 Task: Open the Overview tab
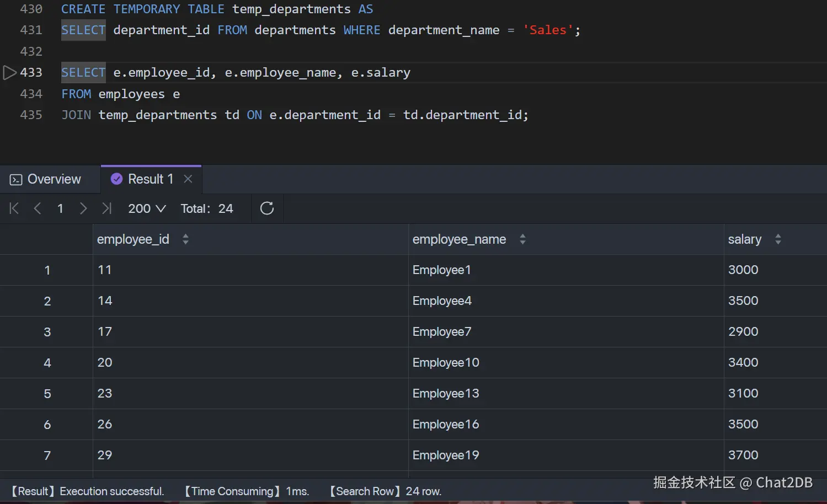(46, 179)
